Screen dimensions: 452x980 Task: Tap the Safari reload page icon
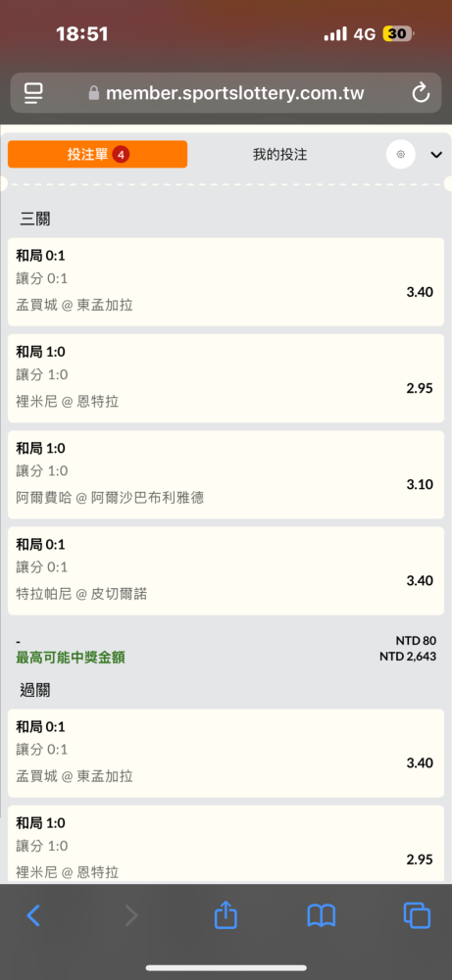click(x=421, y=93)
